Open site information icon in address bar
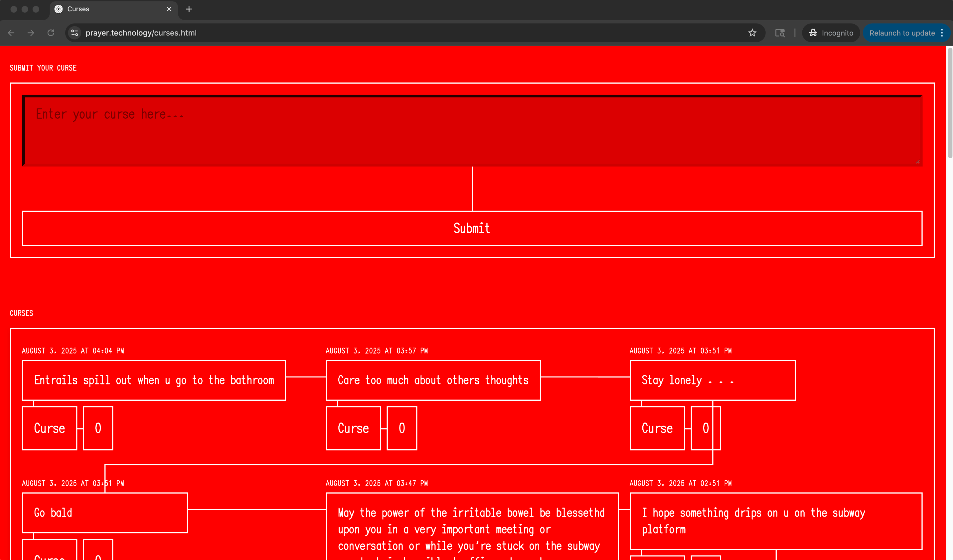Viewport: 953px width, 560px height. click(74, 33)
